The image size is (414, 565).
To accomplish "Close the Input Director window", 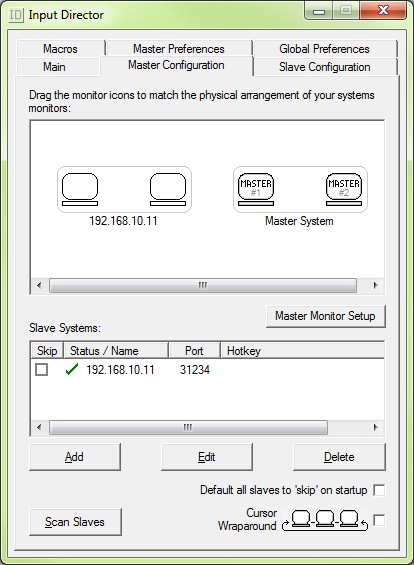I will 383,10.
